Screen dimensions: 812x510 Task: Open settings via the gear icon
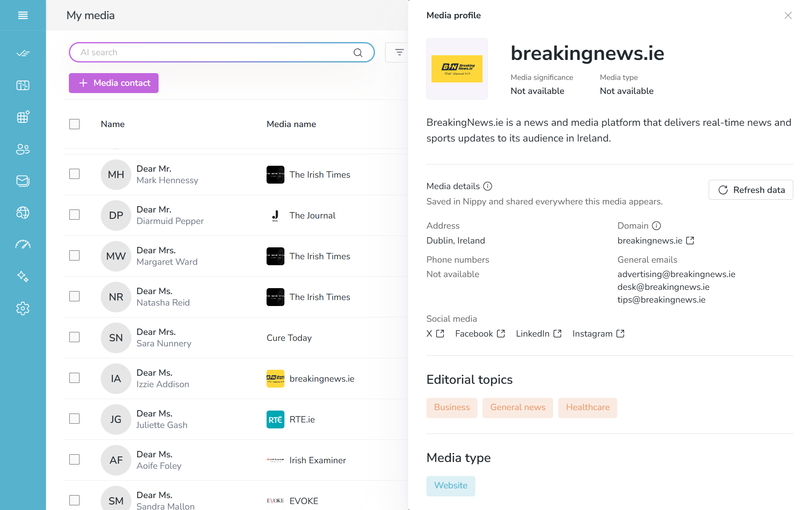(x=23, y=308)
